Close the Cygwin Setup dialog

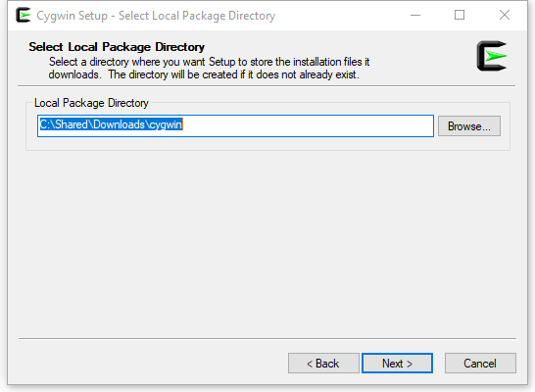click(x=505, y=15)
